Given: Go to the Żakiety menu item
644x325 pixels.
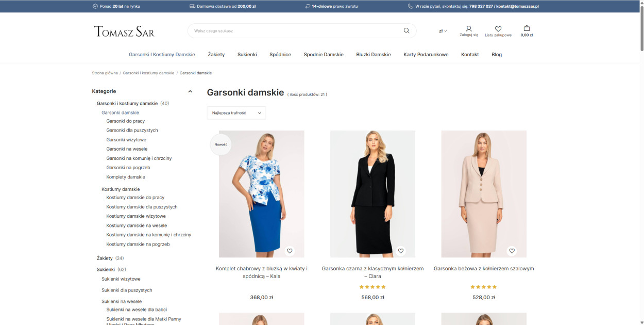Looking at the screenshot, I should [216, 55].
